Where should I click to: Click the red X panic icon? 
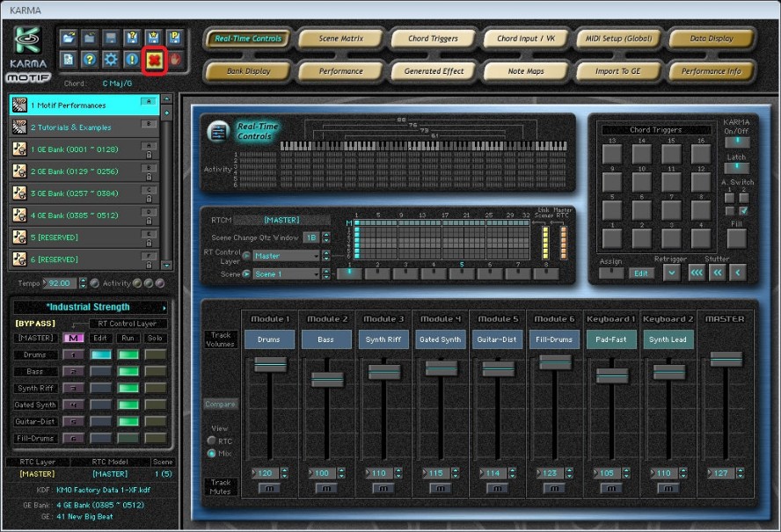point(153,60)
